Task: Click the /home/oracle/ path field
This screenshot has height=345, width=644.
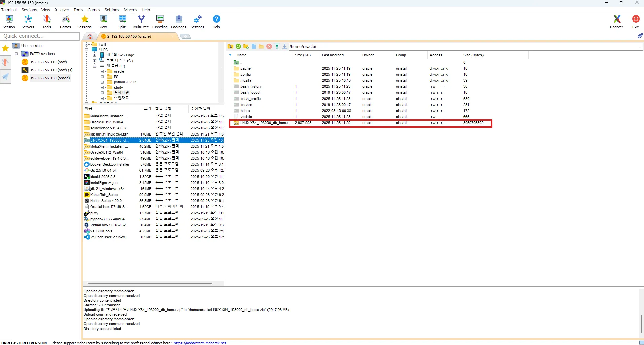Action: (x=463, y=47)
